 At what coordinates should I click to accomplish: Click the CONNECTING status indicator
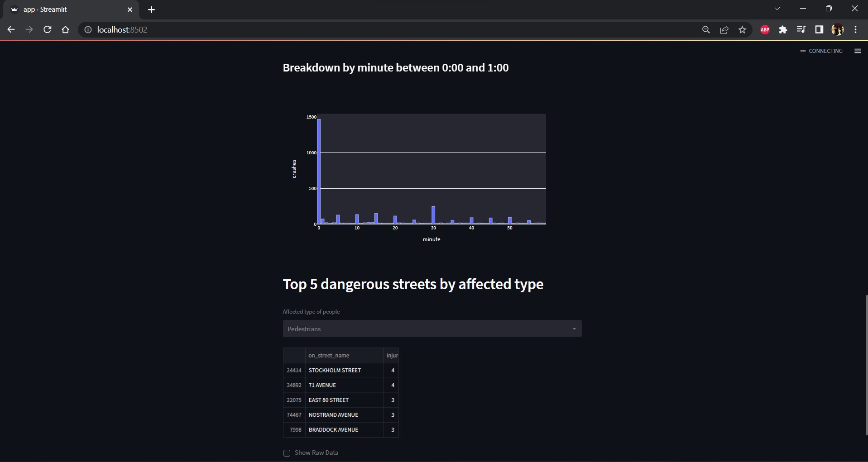pyautogui.click(x=821, y=51)
